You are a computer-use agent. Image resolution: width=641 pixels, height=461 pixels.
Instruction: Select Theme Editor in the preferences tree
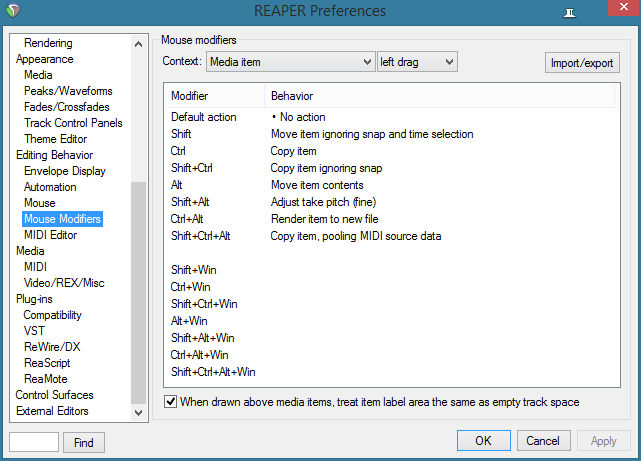55,139
